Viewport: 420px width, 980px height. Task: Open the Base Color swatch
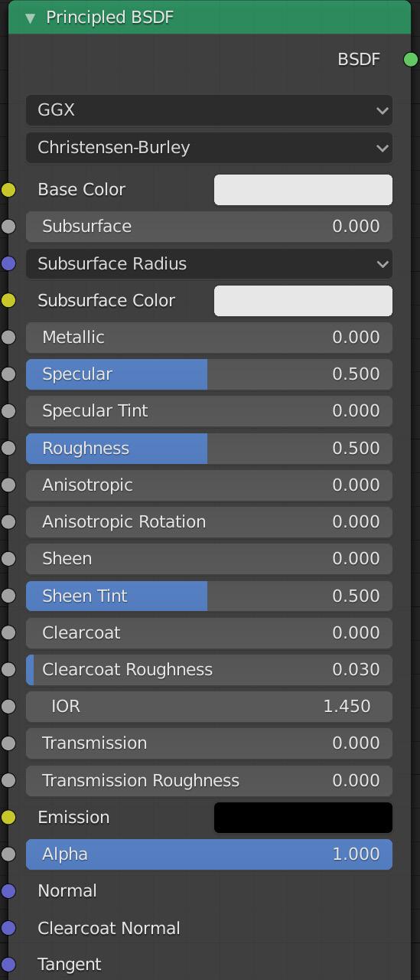click(303, 190)
